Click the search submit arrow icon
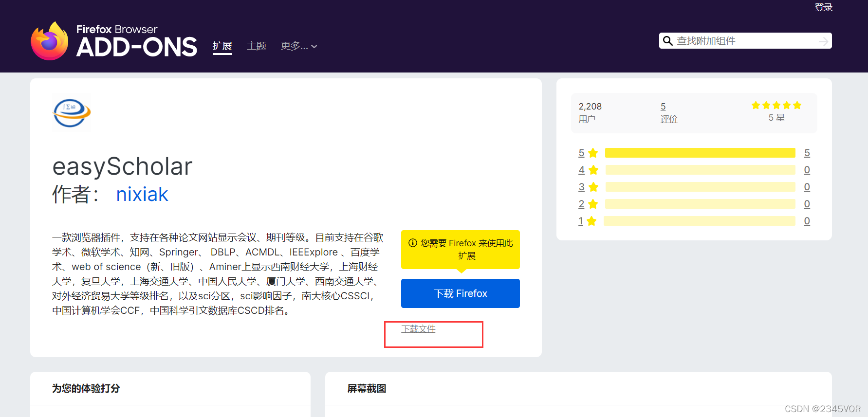 [823, 41]
